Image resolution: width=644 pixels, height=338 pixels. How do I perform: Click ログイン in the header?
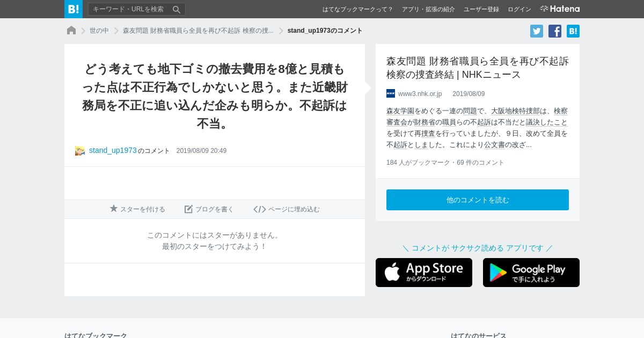519,9
